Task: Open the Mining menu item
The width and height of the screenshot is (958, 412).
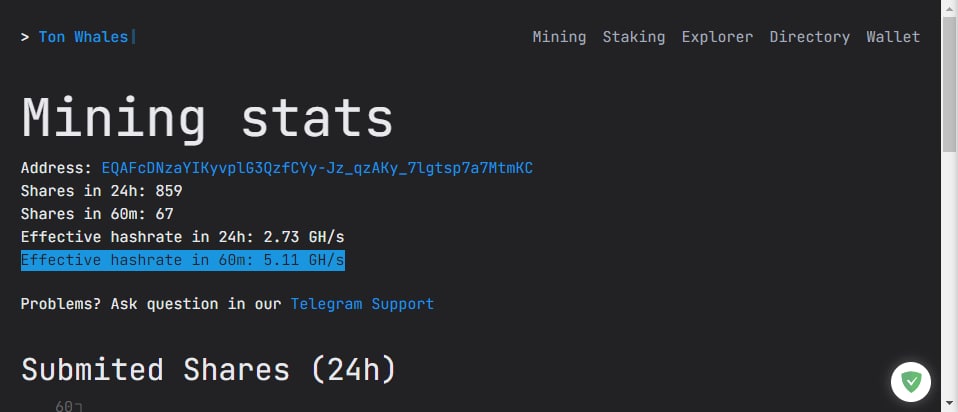Action: pyautogui.click(x=559, y=37)
